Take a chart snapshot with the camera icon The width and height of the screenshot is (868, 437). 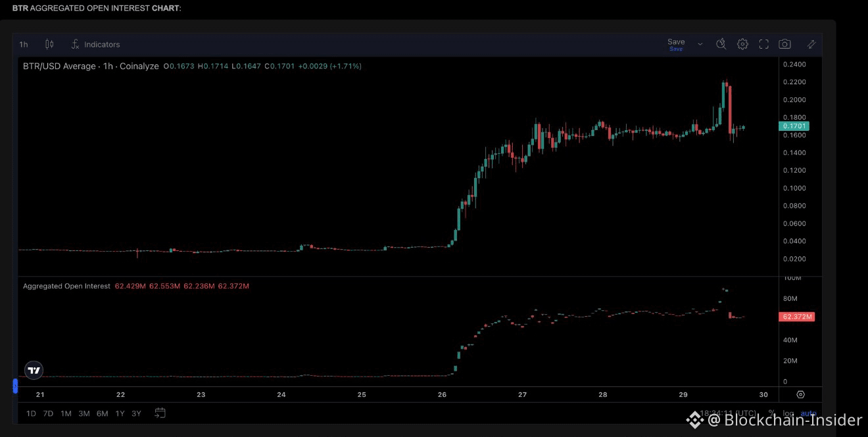[x=784, y=44]
